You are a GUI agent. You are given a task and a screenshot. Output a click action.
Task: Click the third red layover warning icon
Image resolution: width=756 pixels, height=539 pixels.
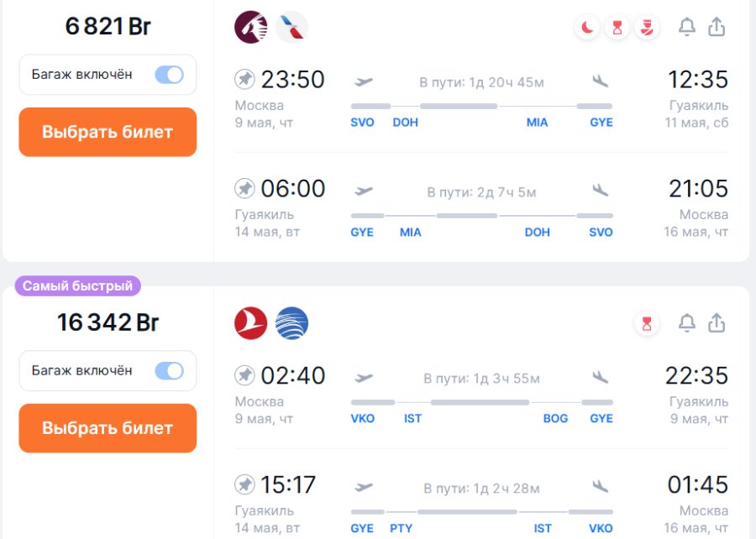647,28
